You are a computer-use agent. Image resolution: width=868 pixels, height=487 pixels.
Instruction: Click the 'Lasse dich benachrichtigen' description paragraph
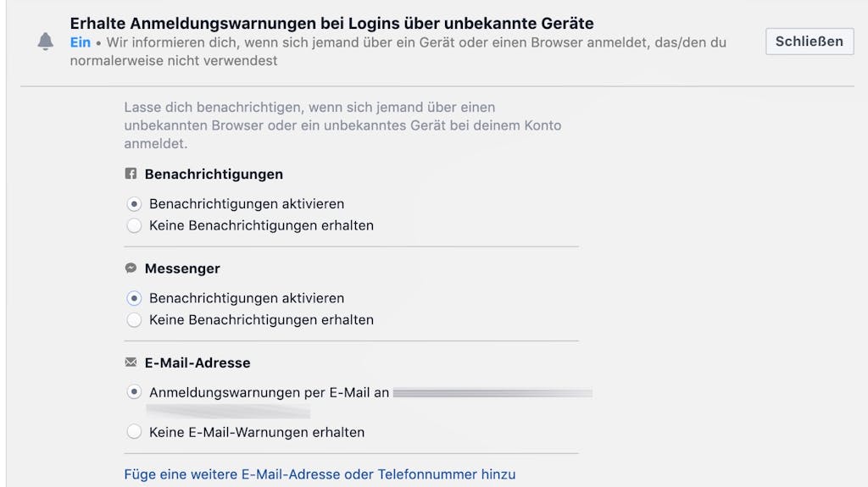[342, 125]
